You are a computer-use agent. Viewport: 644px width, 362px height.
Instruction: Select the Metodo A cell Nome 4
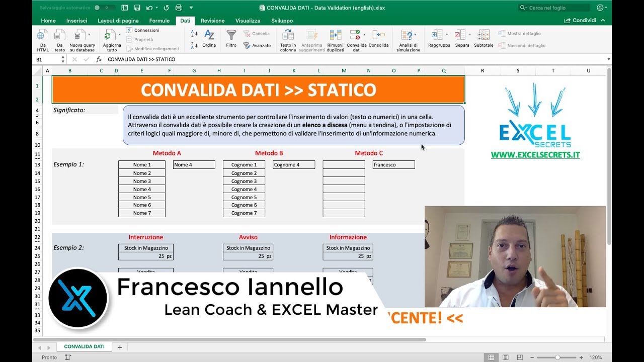pos(194,165)
